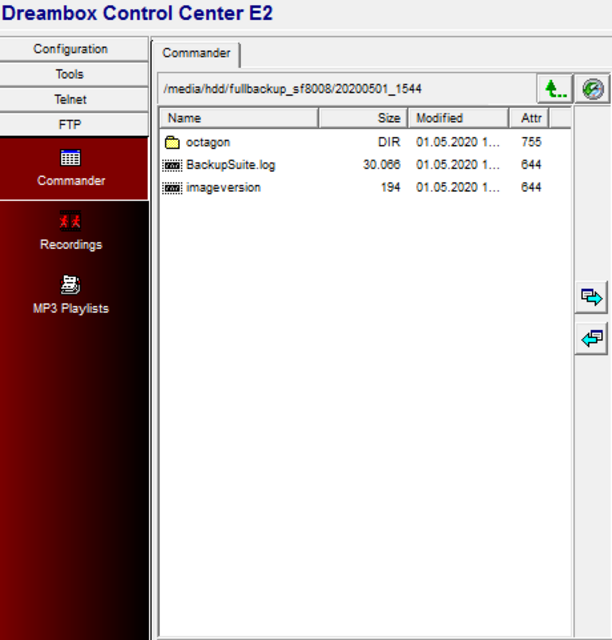The height and width of the screenshot is (640, 612).
Task: Sort files by Size column
Action: (x=363, y=118)
